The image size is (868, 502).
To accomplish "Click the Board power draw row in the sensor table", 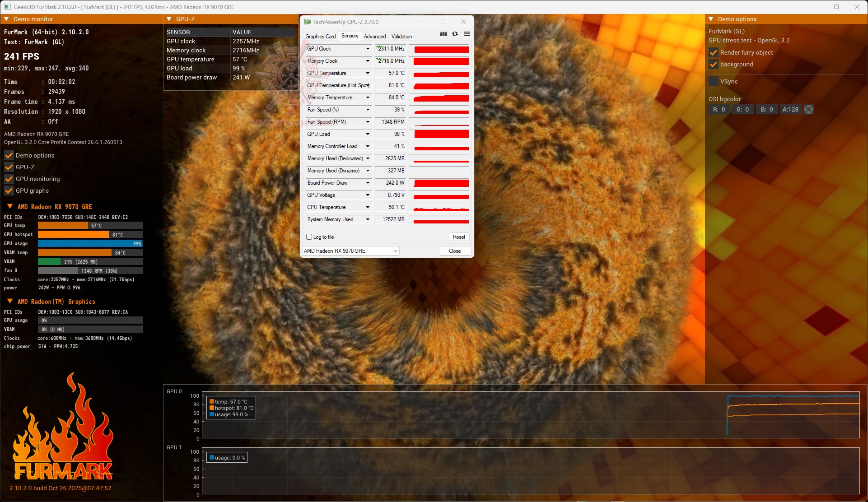I will (x=230, y=77).
